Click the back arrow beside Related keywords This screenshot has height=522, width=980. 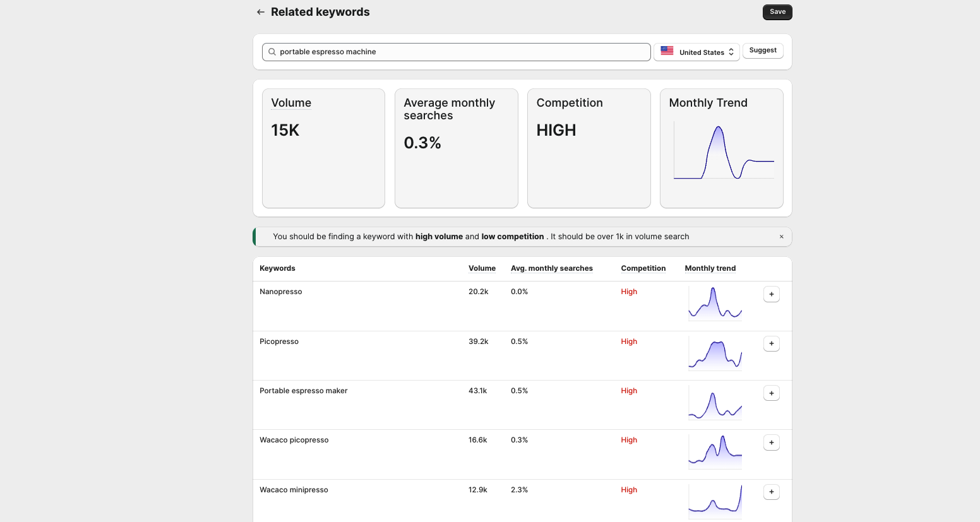[261, 12]
